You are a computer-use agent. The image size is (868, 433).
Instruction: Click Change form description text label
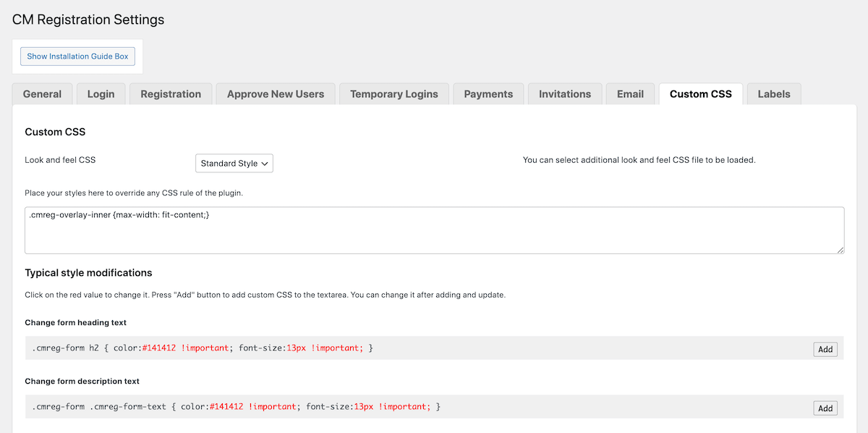(82, 381)
